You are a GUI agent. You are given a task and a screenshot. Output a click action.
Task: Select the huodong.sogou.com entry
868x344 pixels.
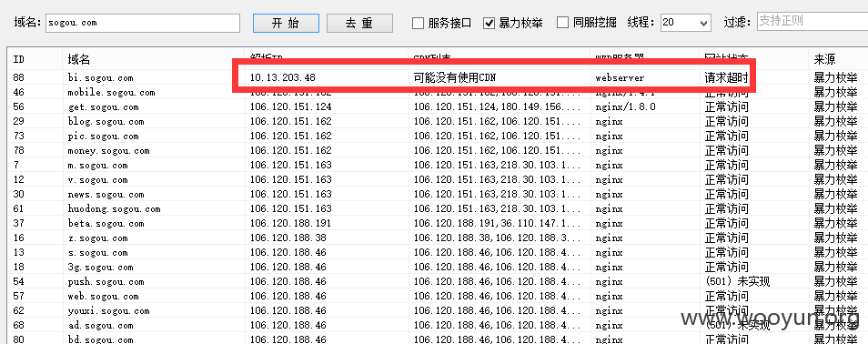click(114, 208)
